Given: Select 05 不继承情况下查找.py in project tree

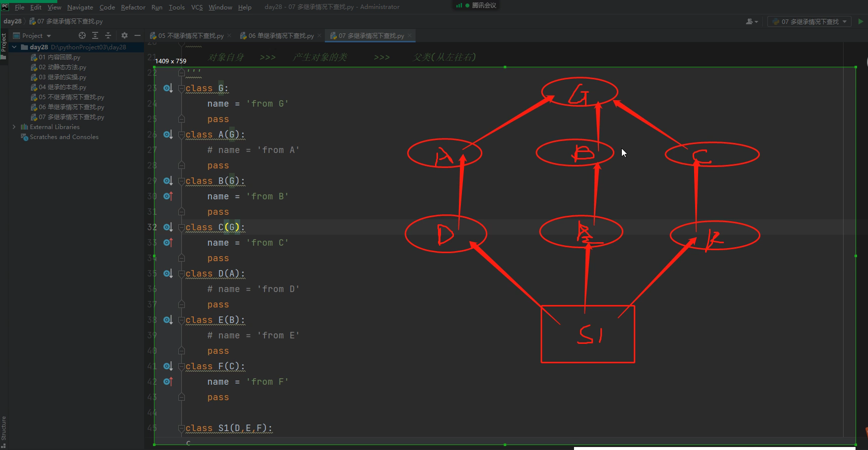Looking at the screenshot, I should [x=67, y=97].
